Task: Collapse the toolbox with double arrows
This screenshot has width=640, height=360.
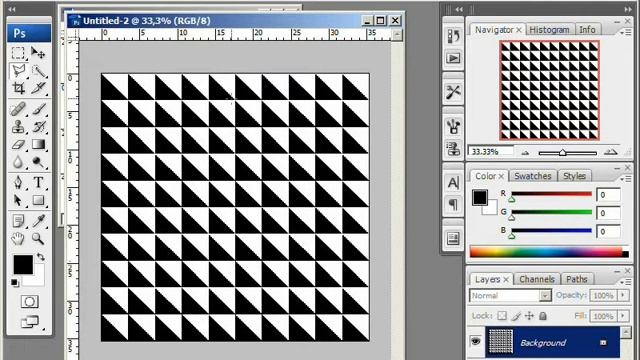Action: click(12, 9)
